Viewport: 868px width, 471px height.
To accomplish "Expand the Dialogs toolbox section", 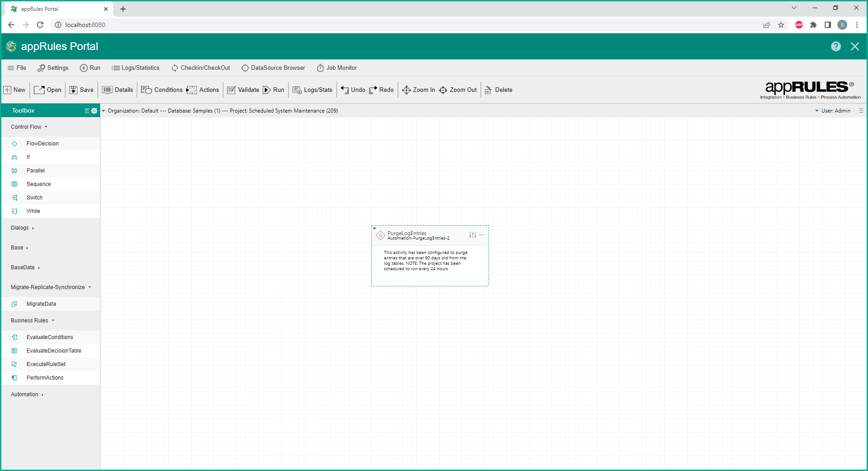I will coord(22,228).
